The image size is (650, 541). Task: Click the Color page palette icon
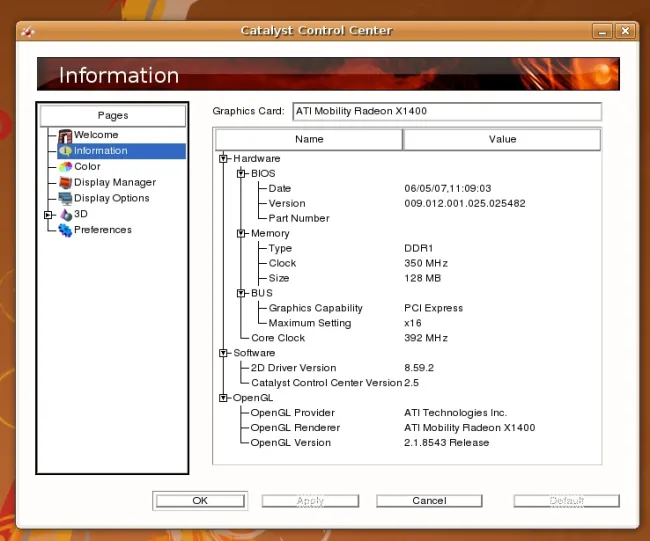click(x=65, y=167)
